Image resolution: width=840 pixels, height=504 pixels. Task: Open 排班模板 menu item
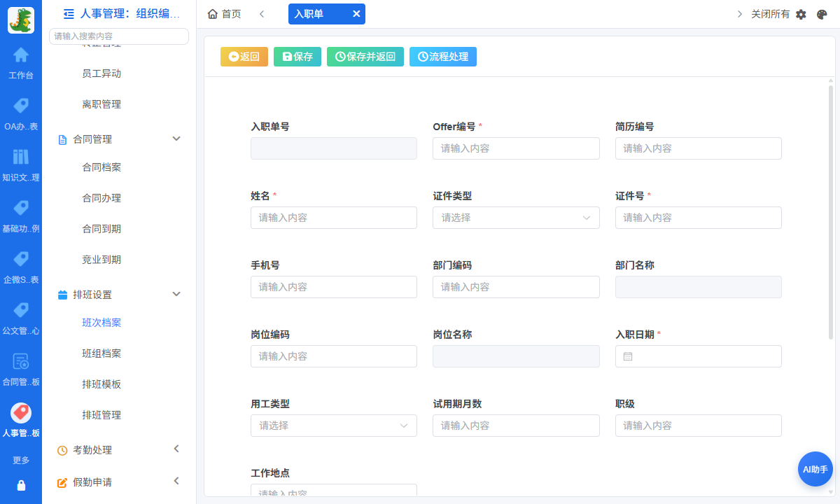click(x=101, y=384)
